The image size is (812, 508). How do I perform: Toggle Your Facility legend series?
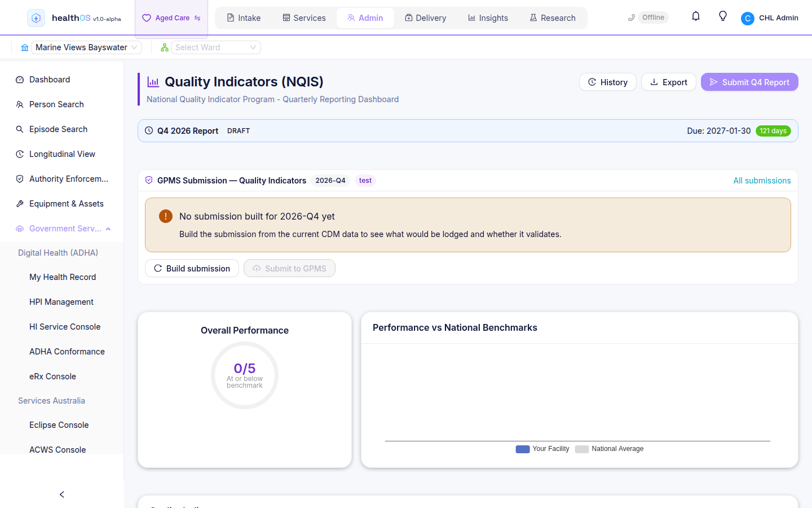[542, 449]
